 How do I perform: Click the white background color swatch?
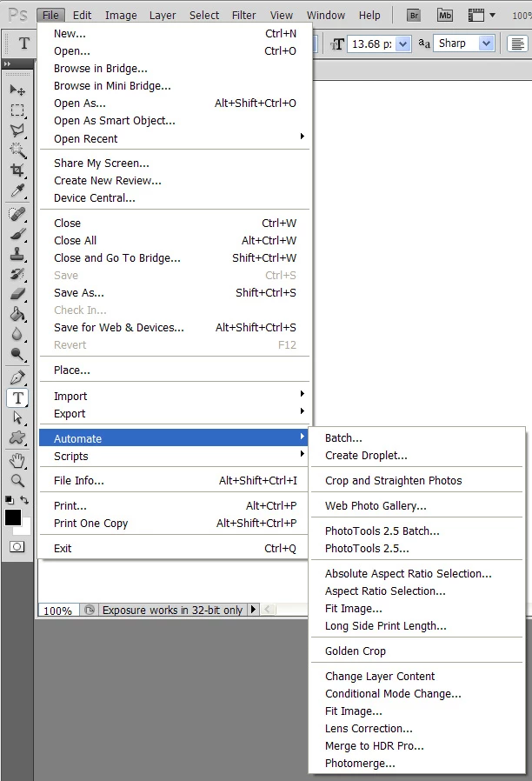point(26,528)
